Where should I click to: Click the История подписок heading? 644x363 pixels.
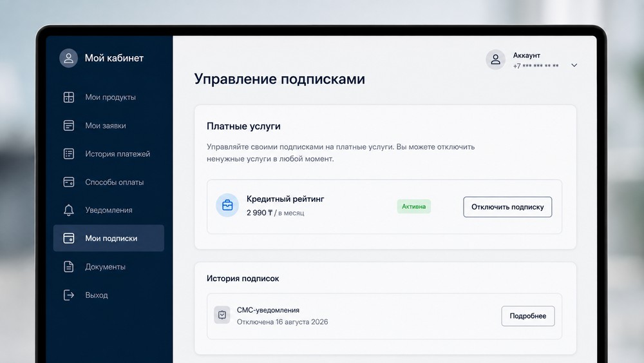tap(243, 279)
